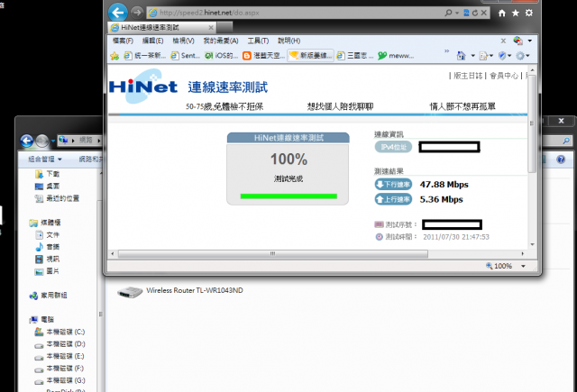Open the 檔案(F) menu
This screenshot has width=577, height=392.
123,41
